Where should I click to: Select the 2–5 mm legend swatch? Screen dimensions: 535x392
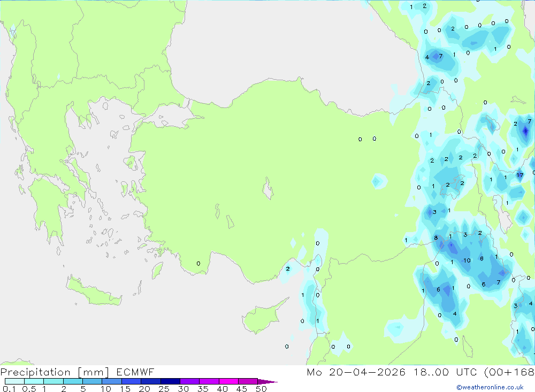[x=73, y=381]
